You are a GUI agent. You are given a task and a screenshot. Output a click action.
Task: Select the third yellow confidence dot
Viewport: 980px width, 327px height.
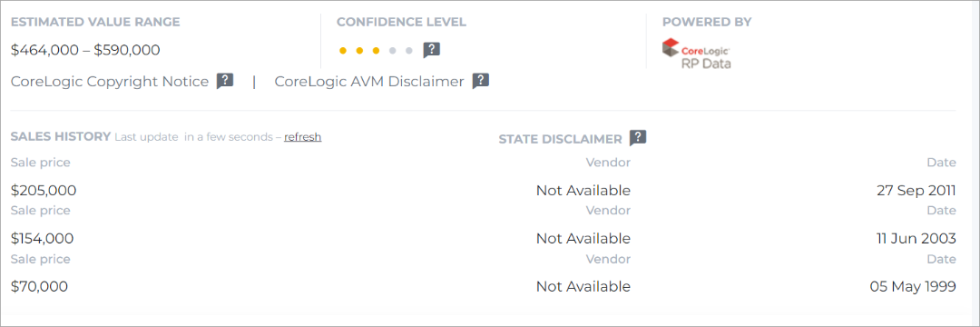click(x=376, y=51)
